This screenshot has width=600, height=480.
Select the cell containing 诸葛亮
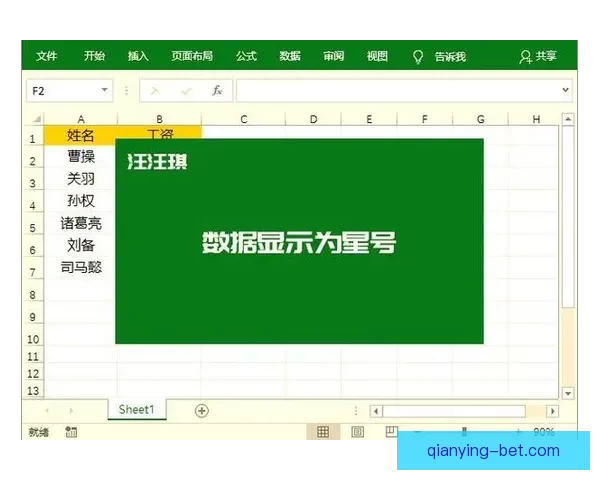[81, 223]
